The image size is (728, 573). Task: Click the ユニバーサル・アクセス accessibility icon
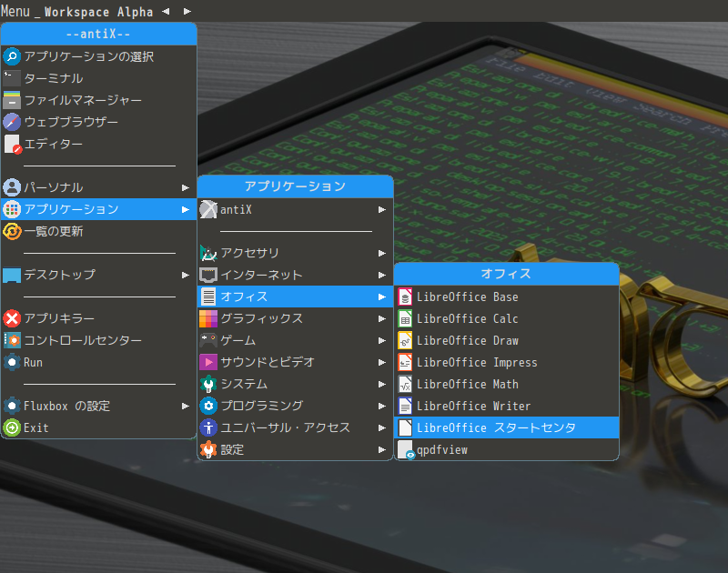[208, 427]
